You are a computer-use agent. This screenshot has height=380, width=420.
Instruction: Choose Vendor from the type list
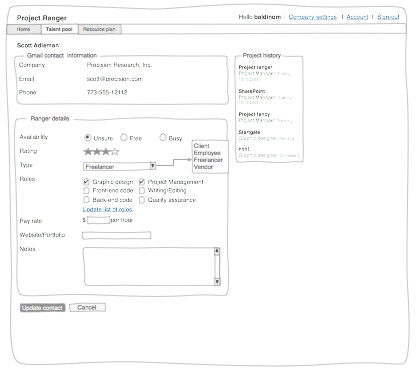click(x=203, y=167)
